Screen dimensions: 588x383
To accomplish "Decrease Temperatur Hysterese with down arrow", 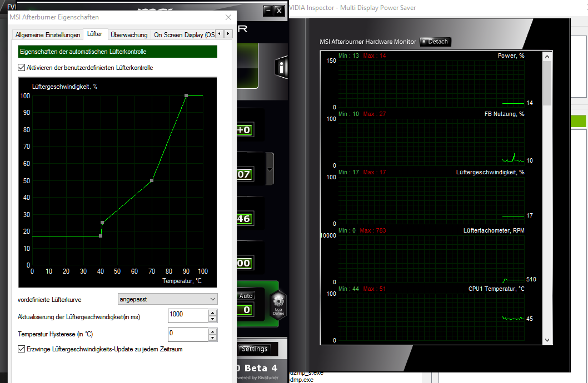I will 213,337.
